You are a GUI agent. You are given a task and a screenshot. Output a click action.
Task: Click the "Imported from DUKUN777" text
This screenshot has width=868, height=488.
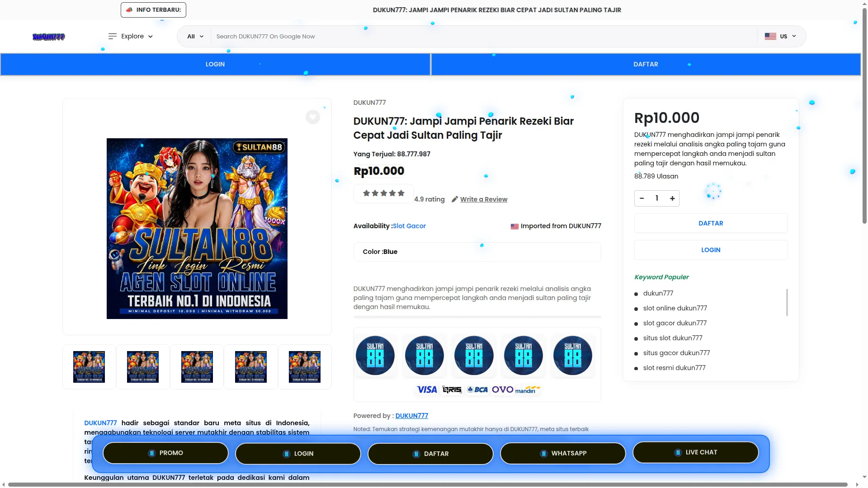click(x=561, y=226)
